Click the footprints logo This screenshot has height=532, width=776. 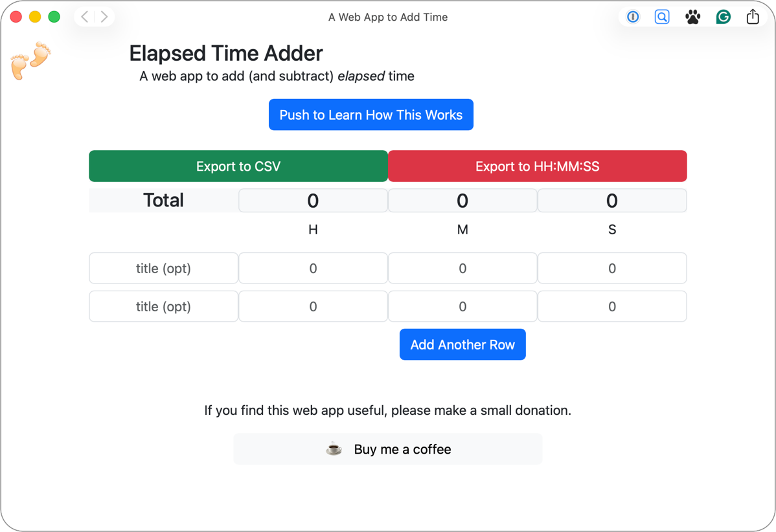pos(30,61)
